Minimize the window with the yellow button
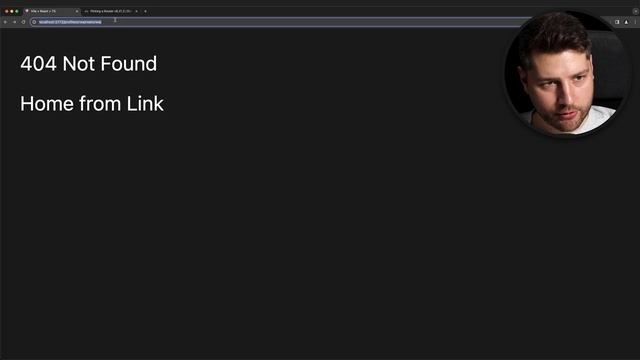This screenshot has width=640, height=360. (x=11, y=11)
